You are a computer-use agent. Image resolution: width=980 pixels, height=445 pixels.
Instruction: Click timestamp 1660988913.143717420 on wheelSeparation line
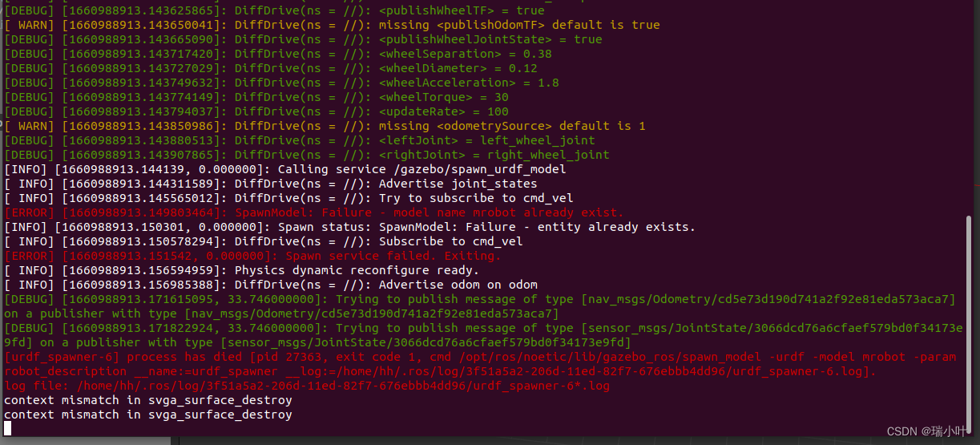pyautogui.click(x=144, y=54)
